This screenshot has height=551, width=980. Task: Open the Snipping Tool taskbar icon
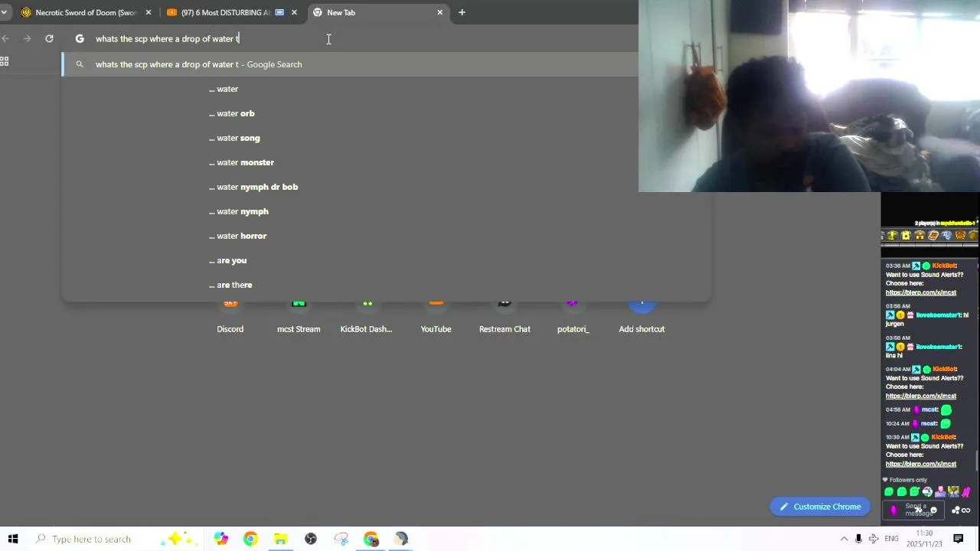click(341, 539)
